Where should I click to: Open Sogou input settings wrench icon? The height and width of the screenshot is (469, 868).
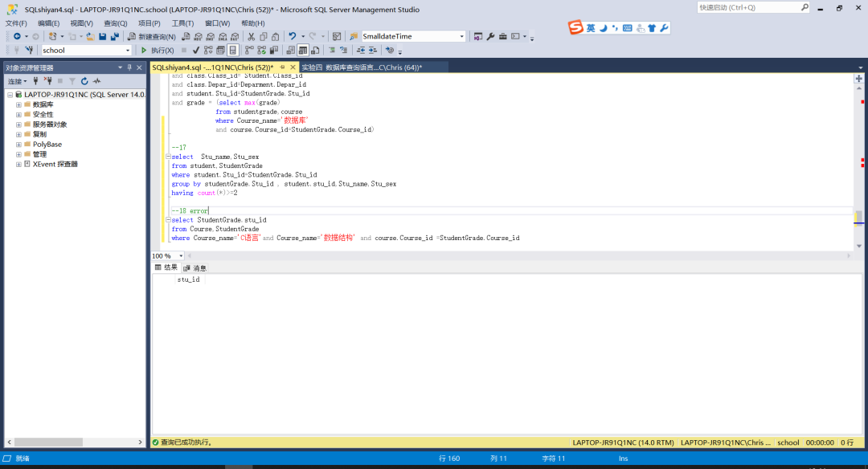point(664,28)
